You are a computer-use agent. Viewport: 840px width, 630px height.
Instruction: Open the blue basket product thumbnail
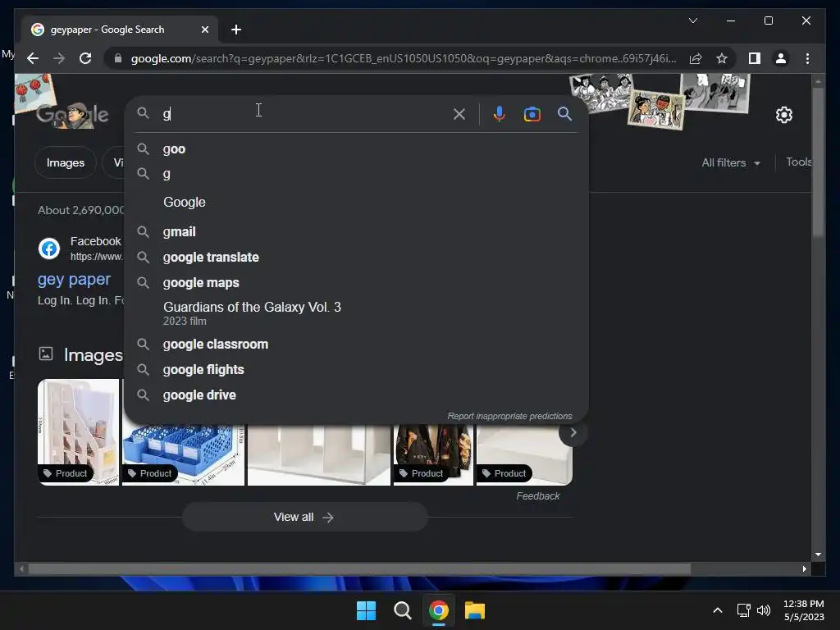[x=183, y=454]
